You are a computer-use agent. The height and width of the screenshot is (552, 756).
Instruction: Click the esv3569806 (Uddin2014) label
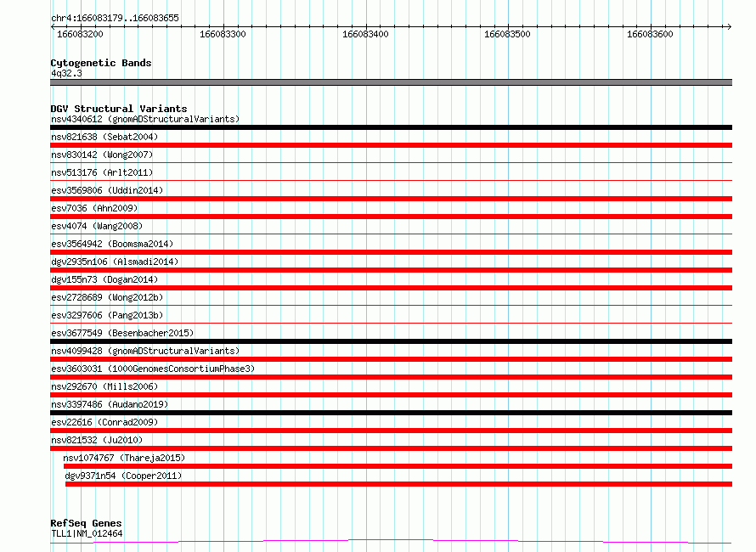[x=107, y=190]
